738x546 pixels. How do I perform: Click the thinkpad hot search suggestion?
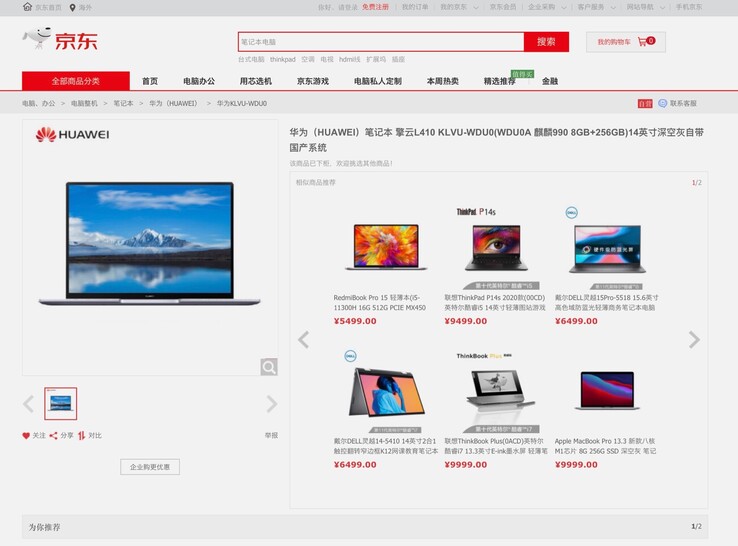click(x=283, y=59)
